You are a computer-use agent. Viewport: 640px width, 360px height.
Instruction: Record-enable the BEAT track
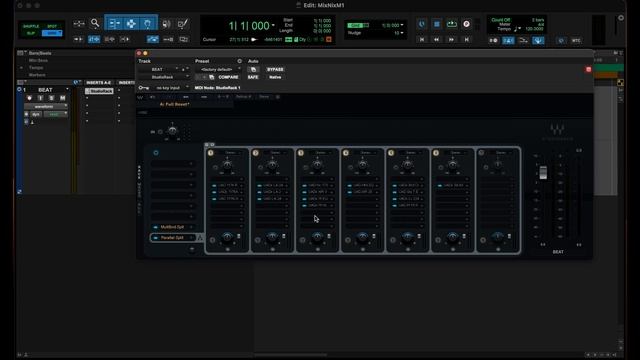pyautogui.click(x=29, y=98)
